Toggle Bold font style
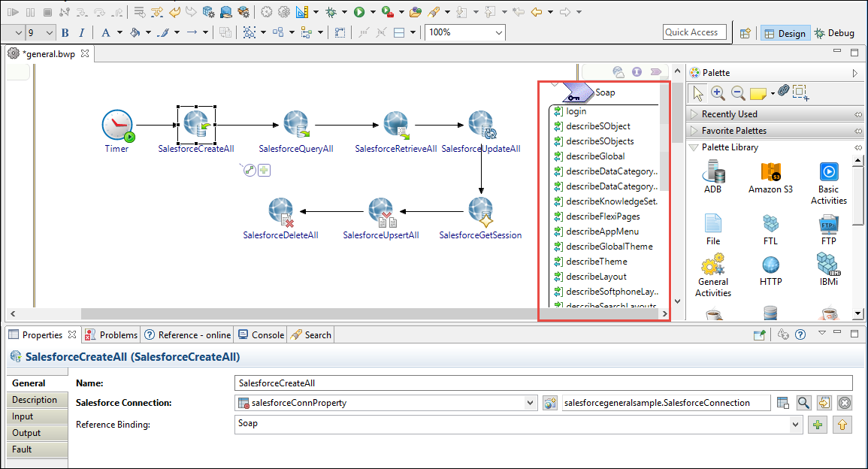Screen dimensions: 868x469 65,32
